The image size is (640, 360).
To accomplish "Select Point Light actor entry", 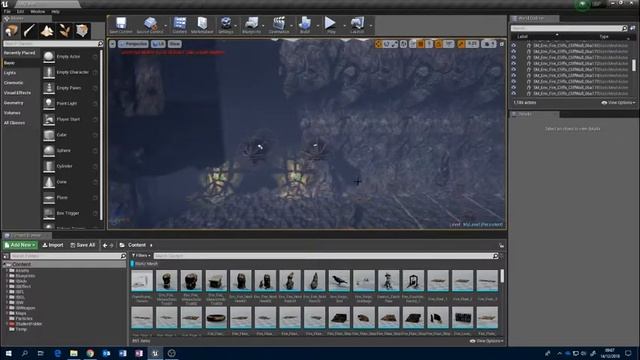I will click(x=71, y=104).
